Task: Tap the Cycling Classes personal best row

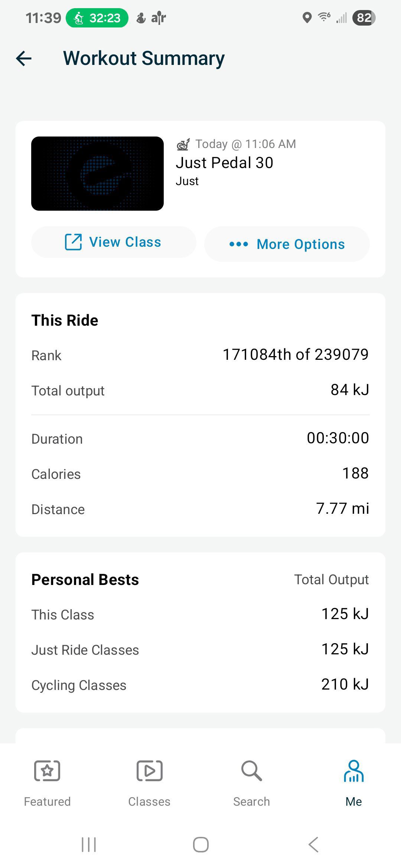Action: pyautogui.click(x=200, y=684)
